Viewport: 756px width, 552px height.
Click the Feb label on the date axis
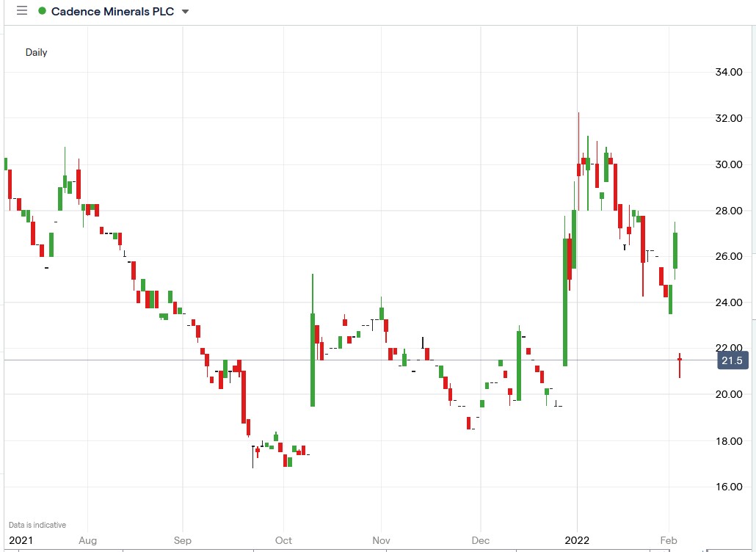pyautogui.click(x=668, y=540)
